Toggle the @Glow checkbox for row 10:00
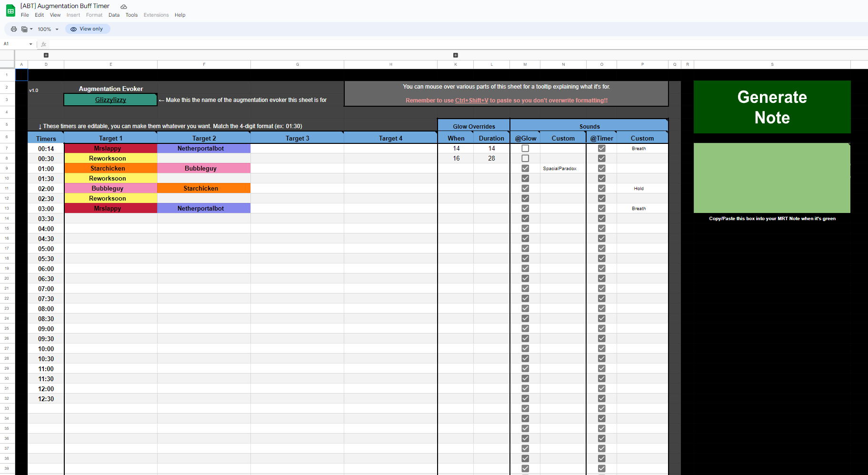Screen dimensions: 868x475 pyautogui.click(x=525, y=348)
